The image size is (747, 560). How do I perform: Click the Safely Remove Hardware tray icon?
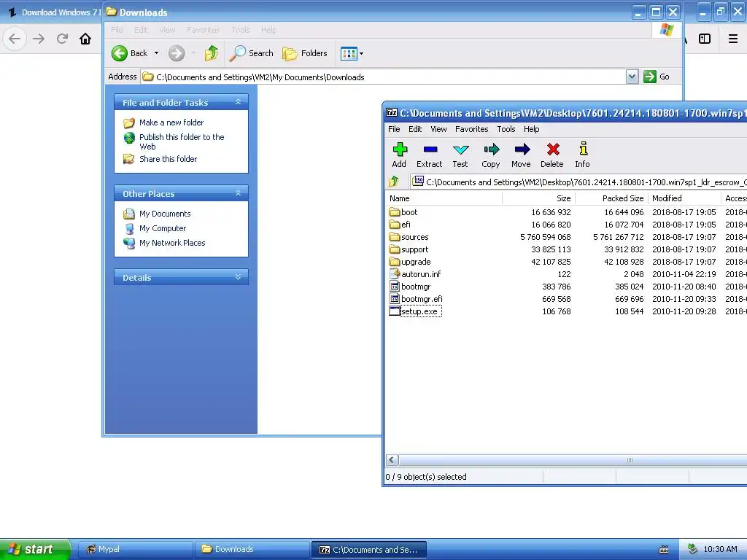coord(692,549)
